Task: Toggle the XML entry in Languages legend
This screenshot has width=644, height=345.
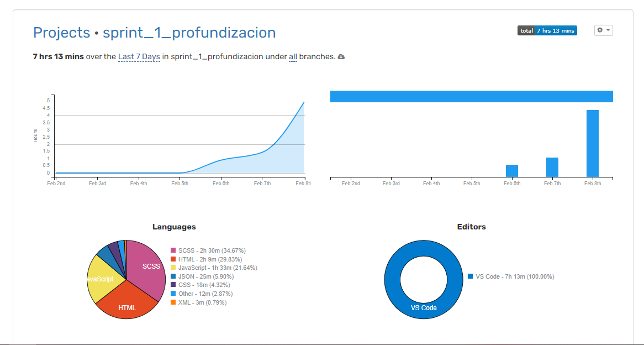Action: [203, 302]
